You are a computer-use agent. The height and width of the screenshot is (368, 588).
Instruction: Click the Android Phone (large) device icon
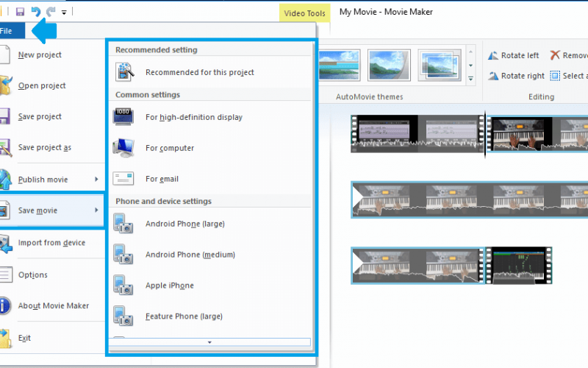[x=123, y=224]
